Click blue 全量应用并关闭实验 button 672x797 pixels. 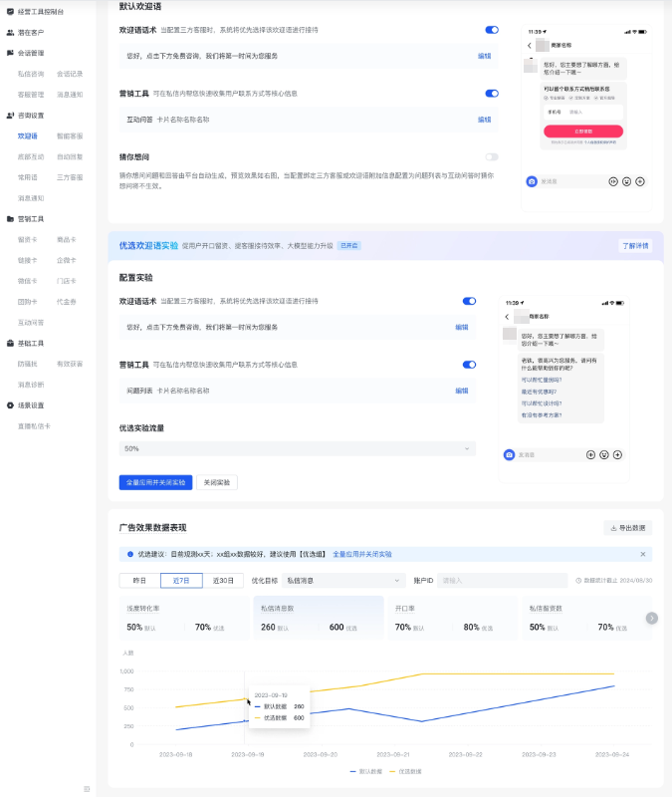pos(155,482)
